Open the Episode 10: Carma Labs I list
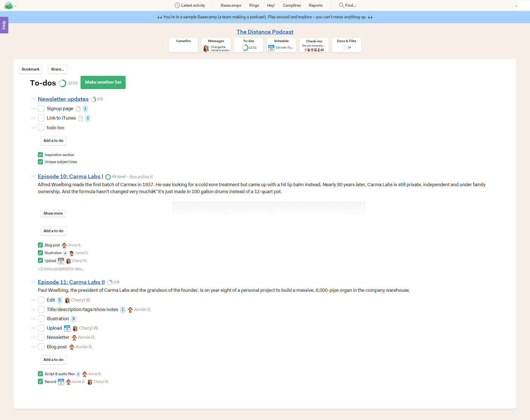The image size is (530, 420). [x=70, y=176]
